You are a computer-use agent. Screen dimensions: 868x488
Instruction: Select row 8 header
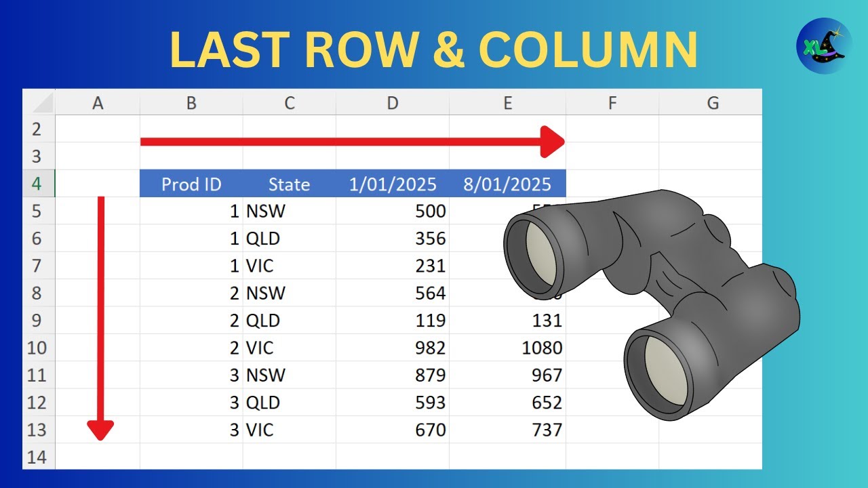(x=39, y=293)
